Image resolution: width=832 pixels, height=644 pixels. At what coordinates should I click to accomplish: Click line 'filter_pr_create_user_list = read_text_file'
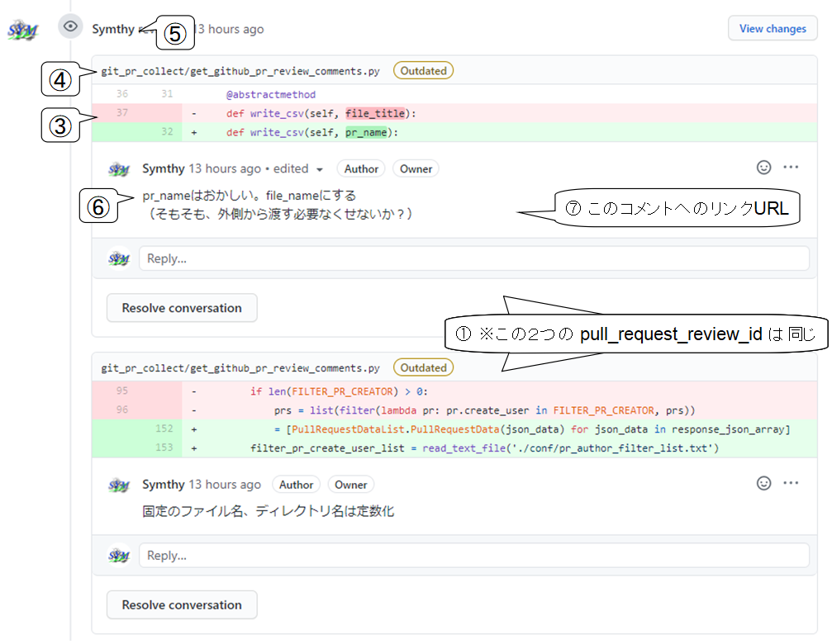click(454, 448)
